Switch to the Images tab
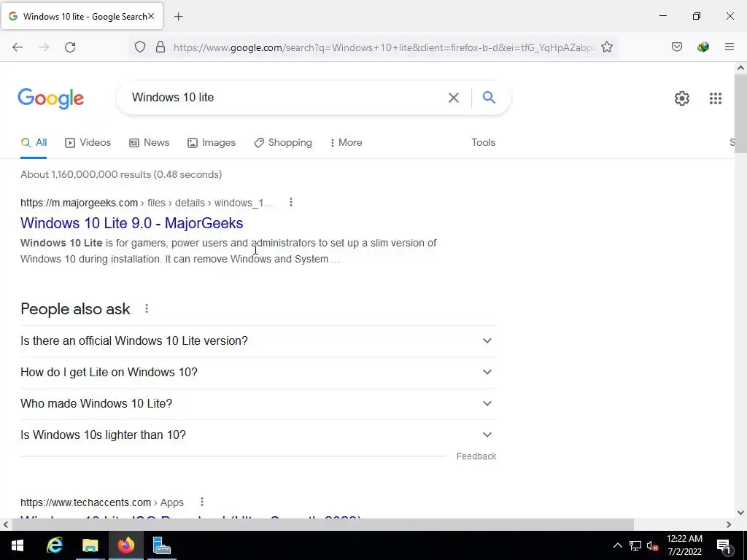Viewport: 747px width, 560px height. pos(212,142)
